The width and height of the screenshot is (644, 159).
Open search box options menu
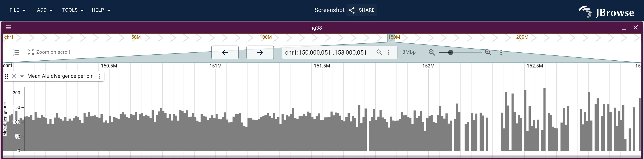tap(389, 52)
